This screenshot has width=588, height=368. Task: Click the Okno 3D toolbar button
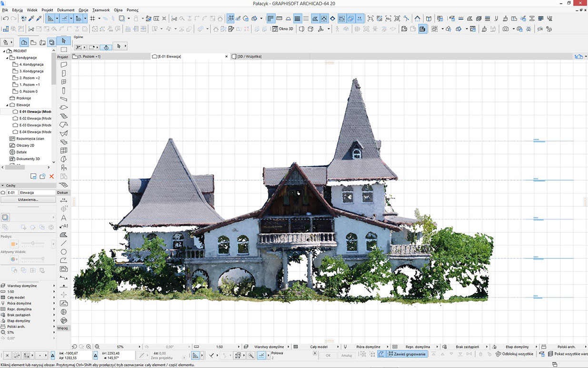[x=283, y=29]
